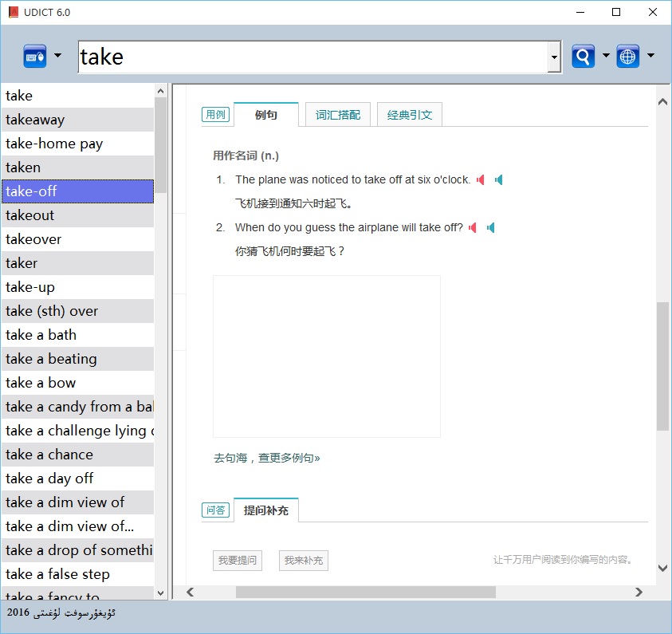This screenshot has height=634, width=672.
Task: Select "takeover" in the word list
Action: 33,239
